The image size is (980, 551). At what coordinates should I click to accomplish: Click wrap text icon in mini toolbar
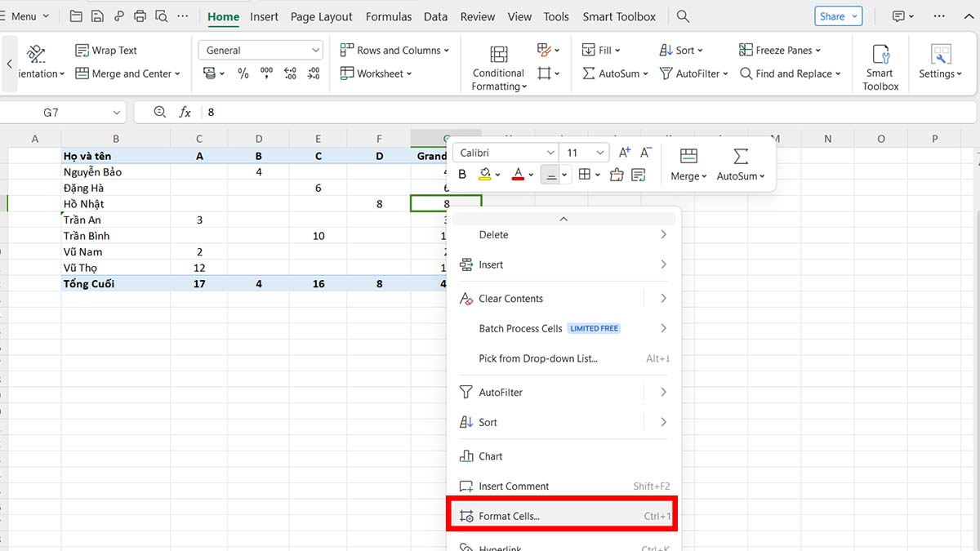click(x=638, y=175)
